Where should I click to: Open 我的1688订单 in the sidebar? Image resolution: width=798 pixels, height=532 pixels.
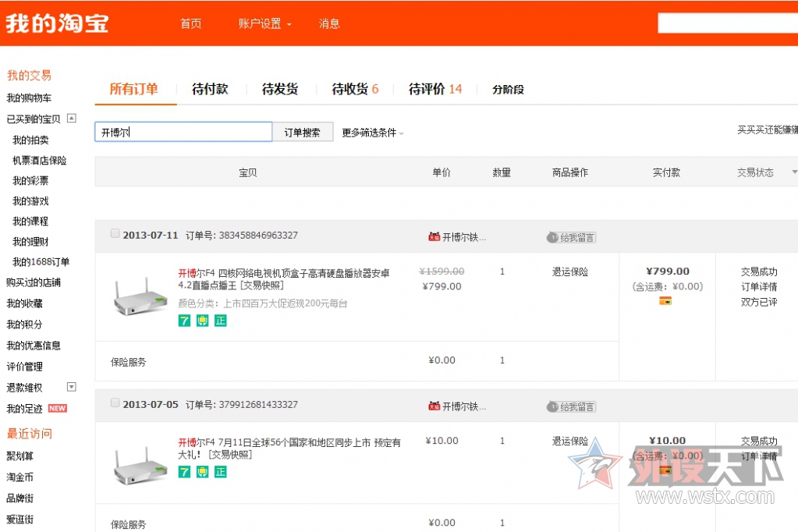pos(41,261)
